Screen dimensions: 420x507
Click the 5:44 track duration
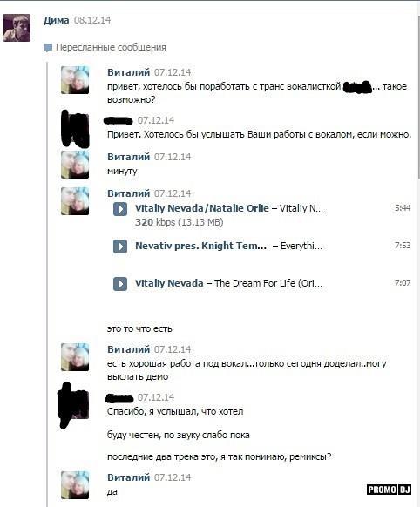403,208
